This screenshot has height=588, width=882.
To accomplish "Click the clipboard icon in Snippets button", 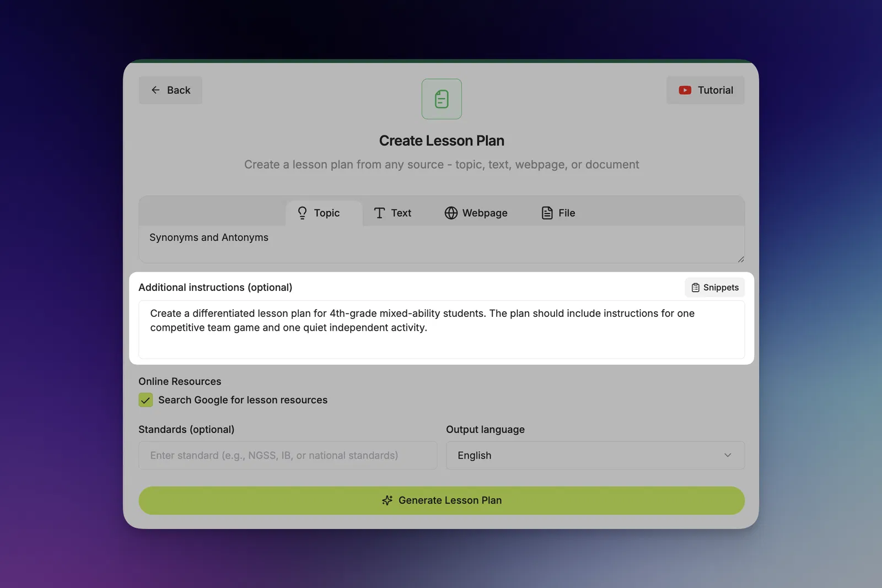I will click(x=695, y=288).
